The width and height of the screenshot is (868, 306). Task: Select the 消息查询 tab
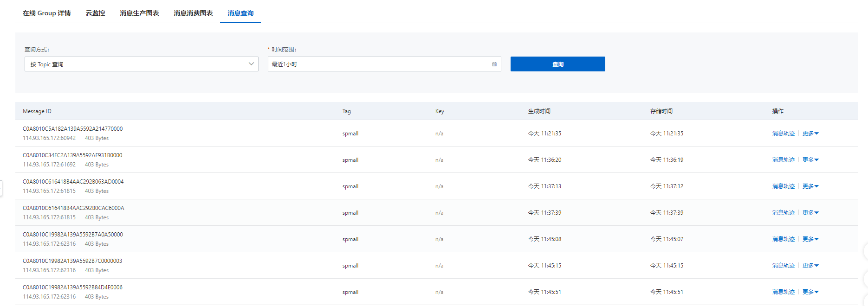[x=240, y=13]
